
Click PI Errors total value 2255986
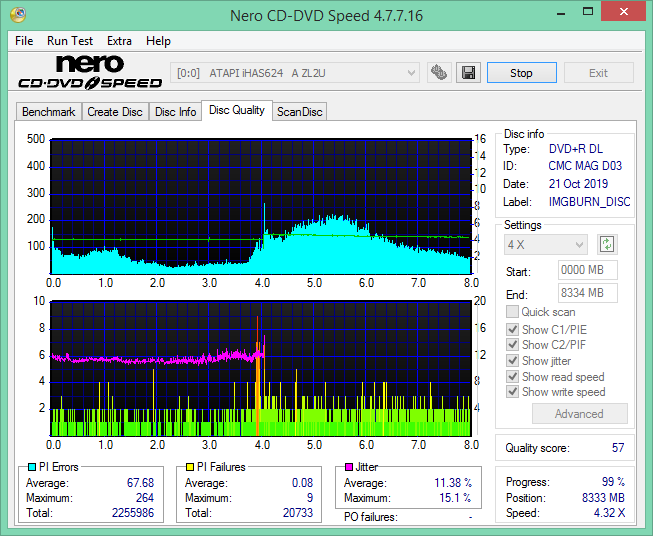click(133, 513)
